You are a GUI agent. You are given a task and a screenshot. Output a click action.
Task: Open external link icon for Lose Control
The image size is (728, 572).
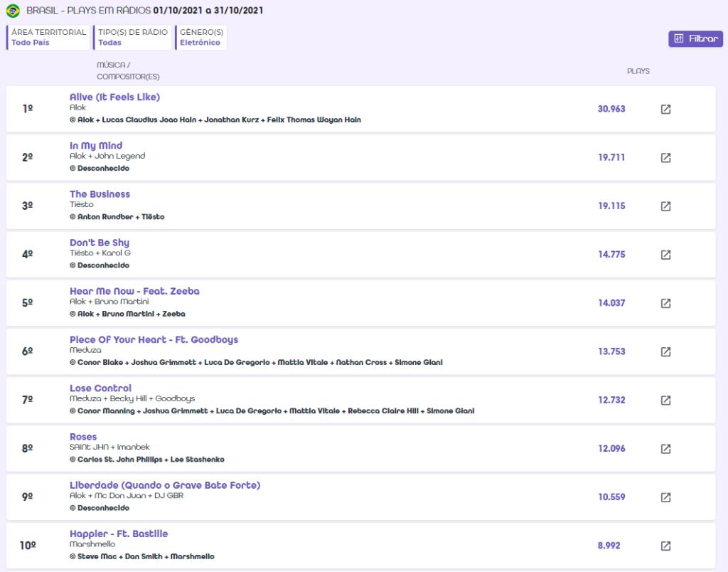pos(665,400)
